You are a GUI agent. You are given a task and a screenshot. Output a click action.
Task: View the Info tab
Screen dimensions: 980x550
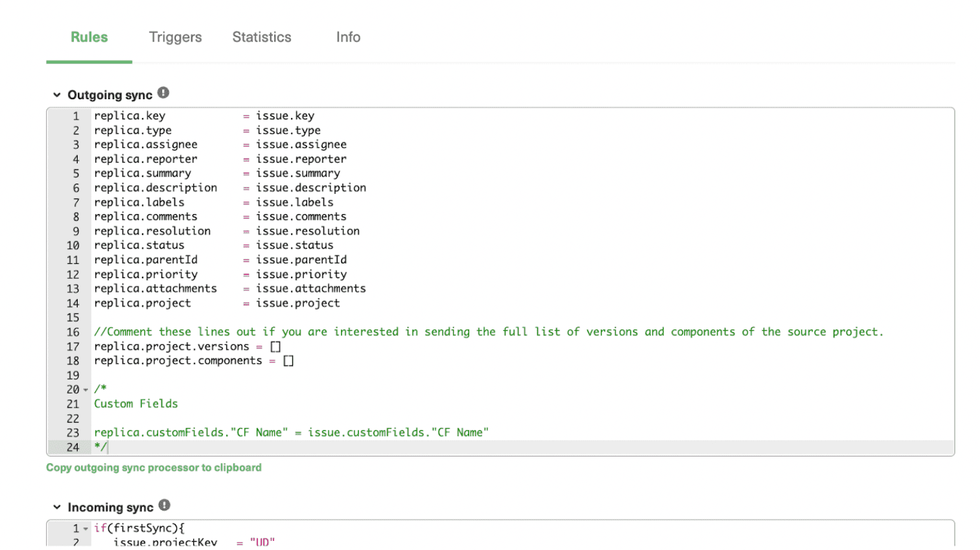[x=347, y=37]
